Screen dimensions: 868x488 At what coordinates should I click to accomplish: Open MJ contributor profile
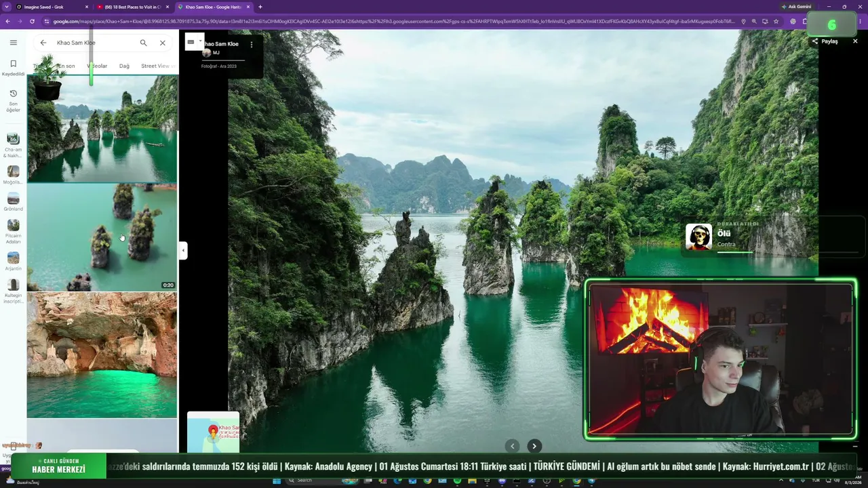coord(211,53)
